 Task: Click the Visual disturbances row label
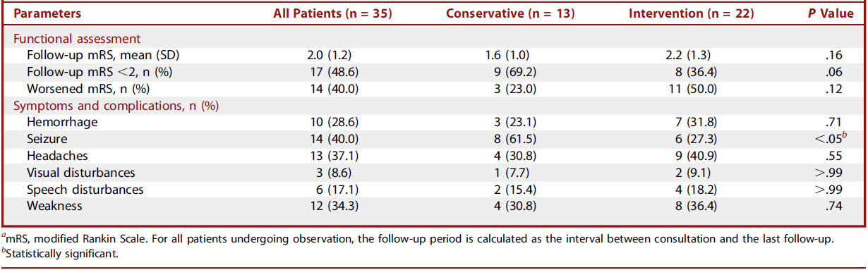tap(80, 173)
